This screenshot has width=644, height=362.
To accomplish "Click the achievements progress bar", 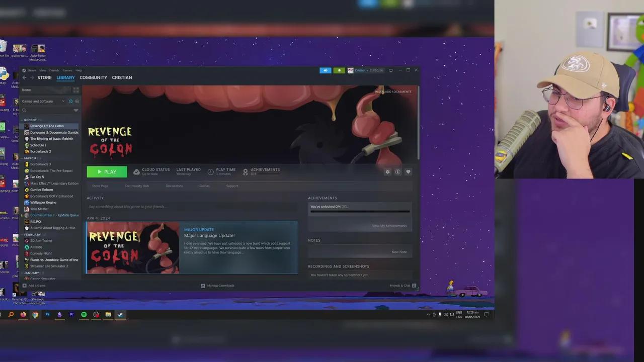I will 360,212.
